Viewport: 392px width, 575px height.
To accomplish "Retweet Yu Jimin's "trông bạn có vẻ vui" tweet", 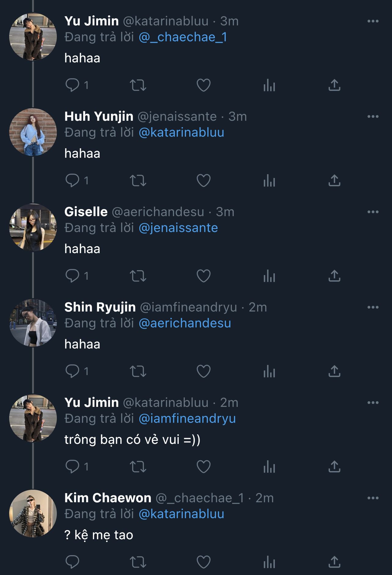I will pos(138,466).
